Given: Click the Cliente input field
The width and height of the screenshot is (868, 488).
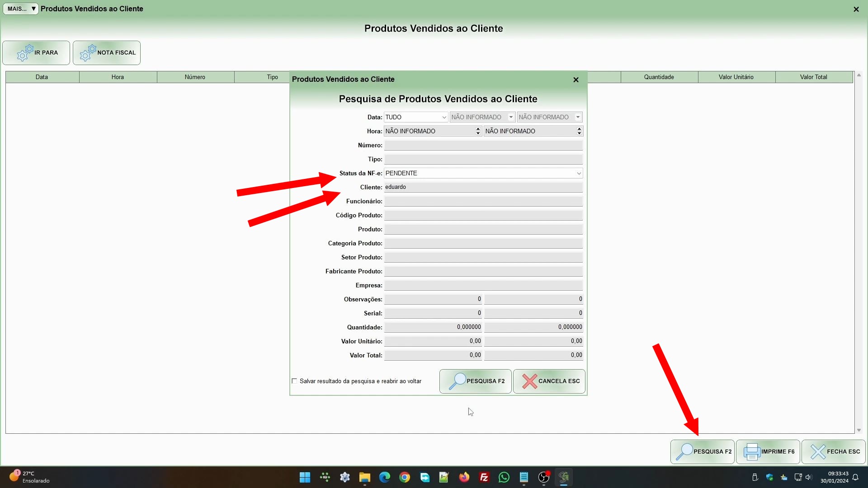Looking at the screenshot, I should pyautogui.click(x=483, y=188).
